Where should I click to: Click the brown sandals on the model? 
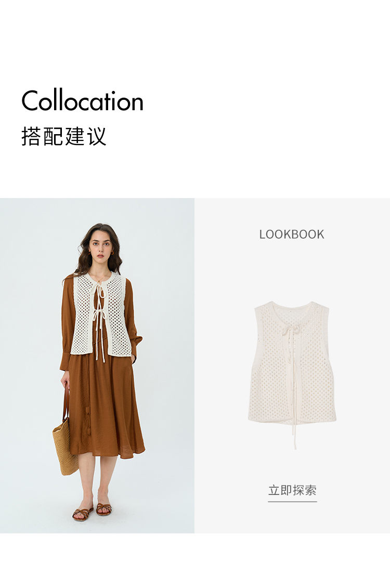click(92, 512)
